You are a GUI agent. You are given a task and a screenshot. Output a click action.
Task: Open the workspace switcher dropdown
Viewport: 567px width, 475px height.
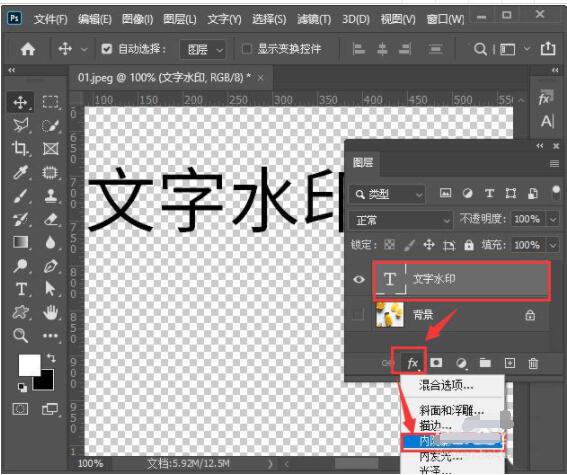coord(528,48)
